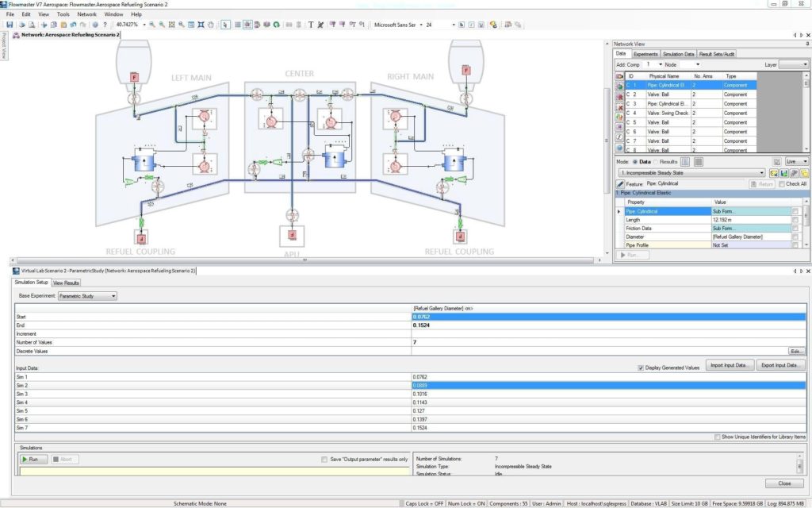Open the Microsoft Sans Serif font dropdown

point(421,25)
